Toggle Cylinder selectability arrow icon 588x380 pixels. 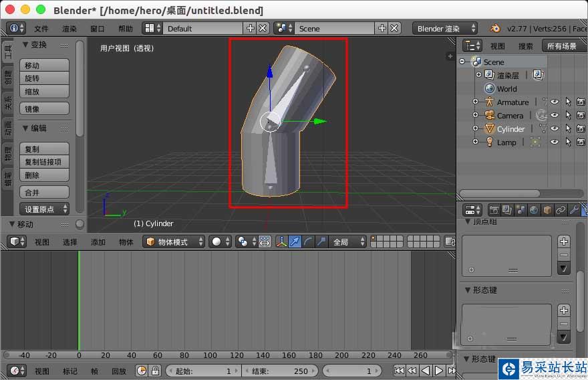click(x=568, y=128)
